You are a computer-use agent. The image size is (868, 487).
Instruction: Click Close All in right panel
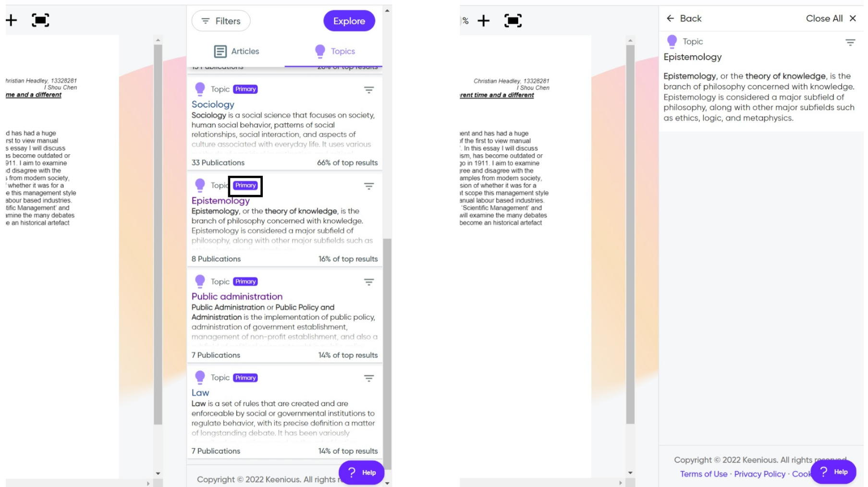click(x=831, y=18)
